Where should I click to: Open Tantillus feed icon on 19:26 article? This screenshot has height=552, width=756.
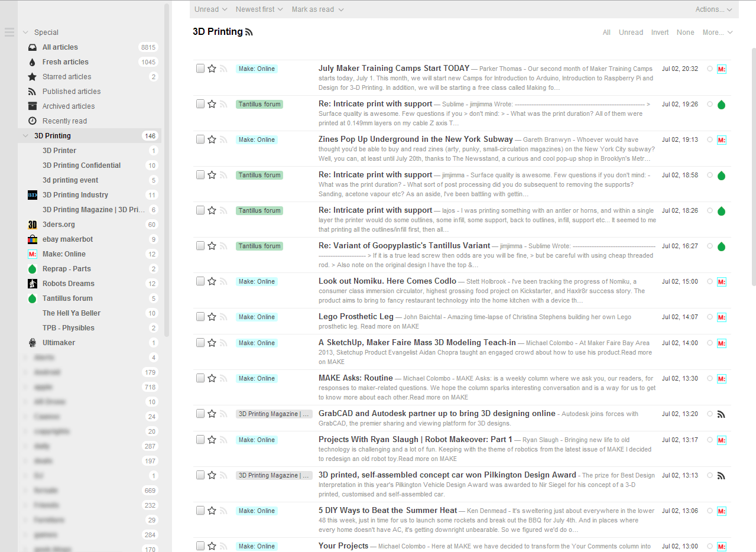[x=721, y=105]
